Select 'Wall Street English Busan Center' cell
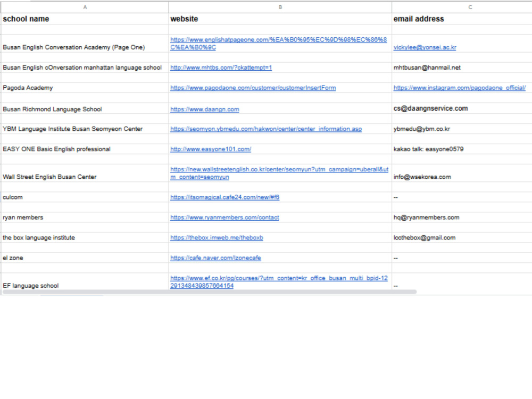The height and width of the screenshot is (399, 532). pos(85,173)
